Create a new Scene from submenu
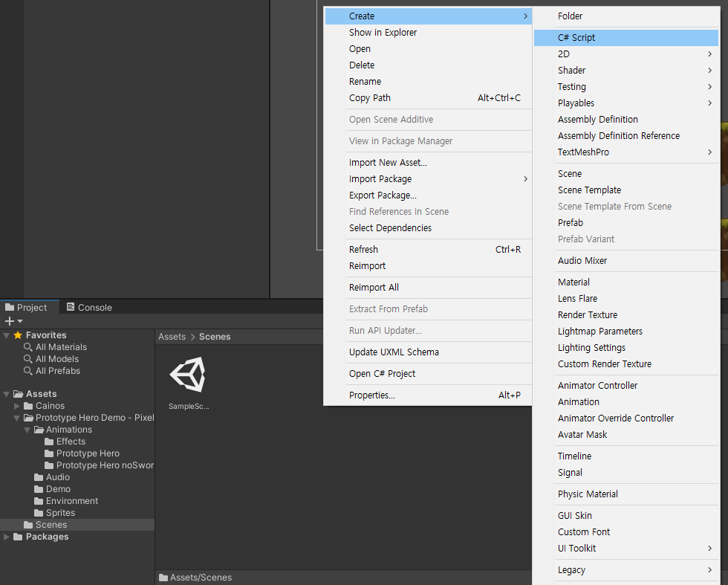Screen dimensions: 728x585 tap(625, 174)
